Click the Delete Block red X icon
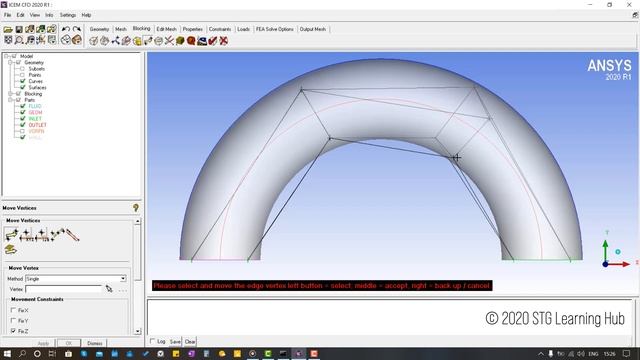 coord(223,41)
